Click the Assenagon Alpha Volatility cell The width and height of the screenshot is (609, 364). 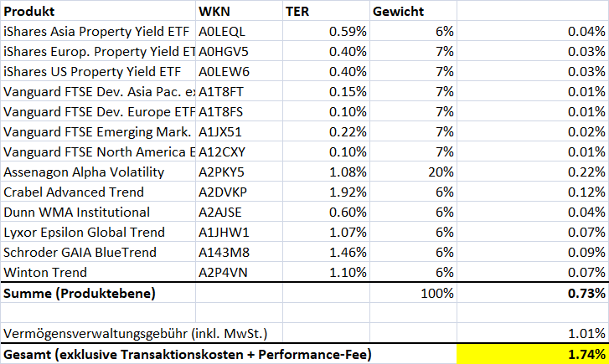pos(98,172)
